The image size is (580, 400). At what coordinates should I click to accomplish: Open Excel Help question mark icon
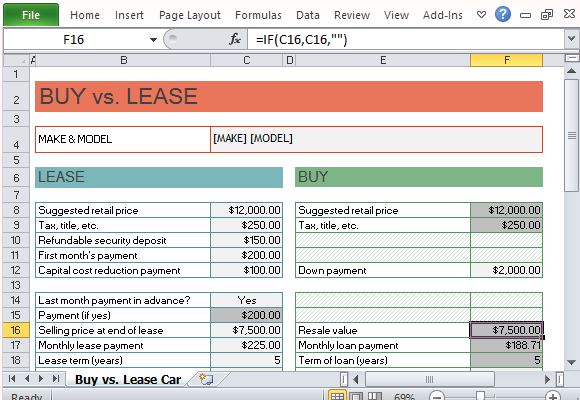pyautogui.click(x=503, y=14)
